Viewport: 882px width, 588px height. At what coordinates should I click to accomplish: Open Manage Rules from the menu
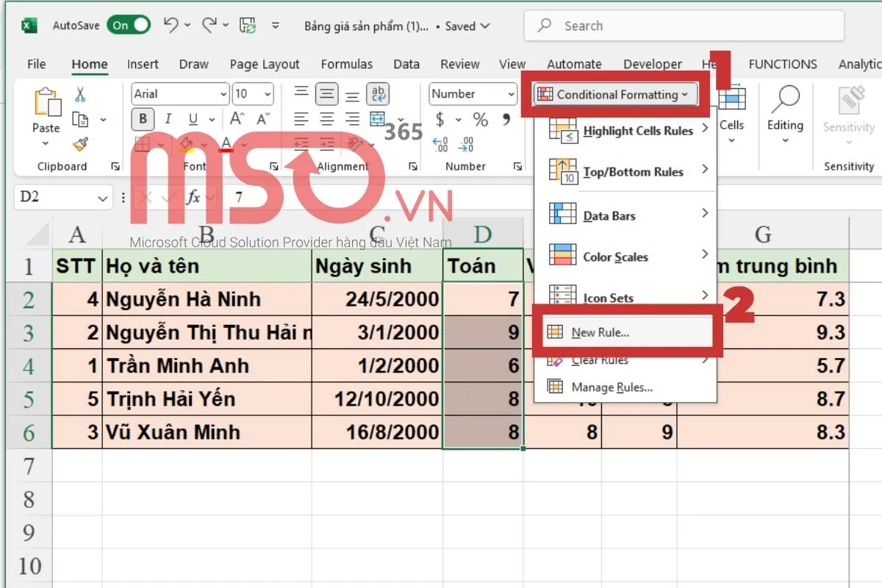pyautogui.click(x=612, y=387)
